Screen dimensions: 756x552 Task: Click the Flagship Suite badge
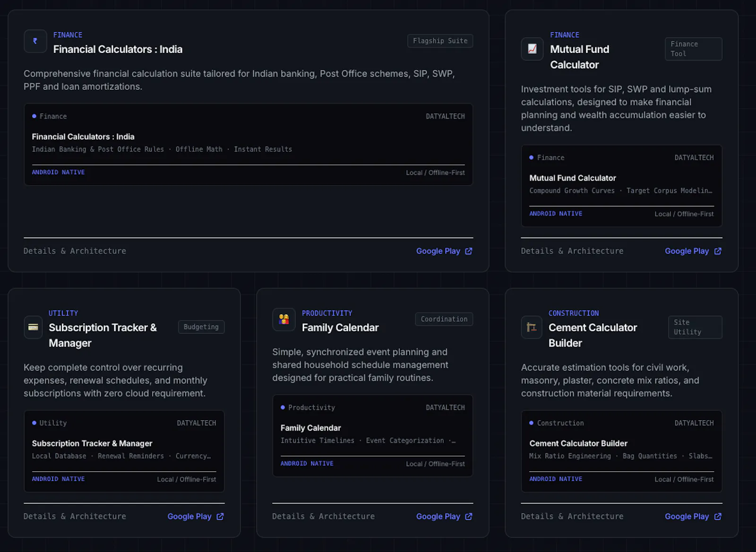[440, 41]
